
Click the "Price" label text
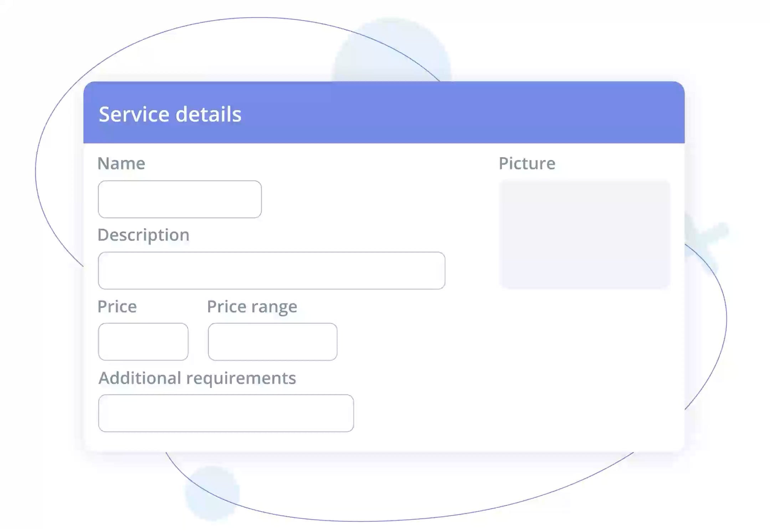coord(117,307)
